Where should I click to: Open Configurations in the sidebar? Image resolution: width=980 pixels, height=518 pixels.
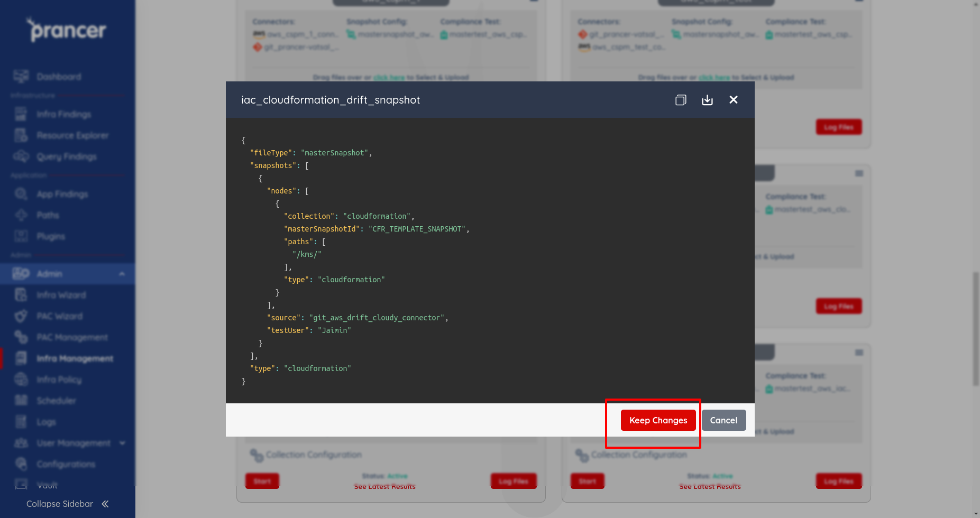coord(66,464)
